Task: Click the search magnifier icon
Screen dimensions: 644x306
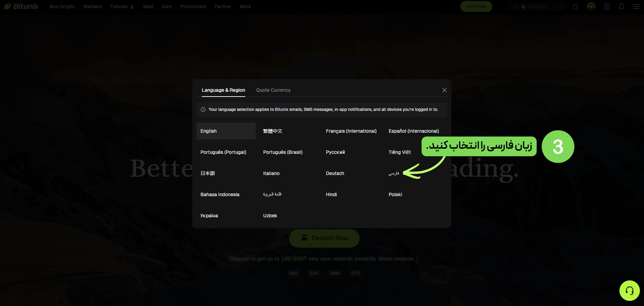Action: pyautogui.click(x=515, y=6)
